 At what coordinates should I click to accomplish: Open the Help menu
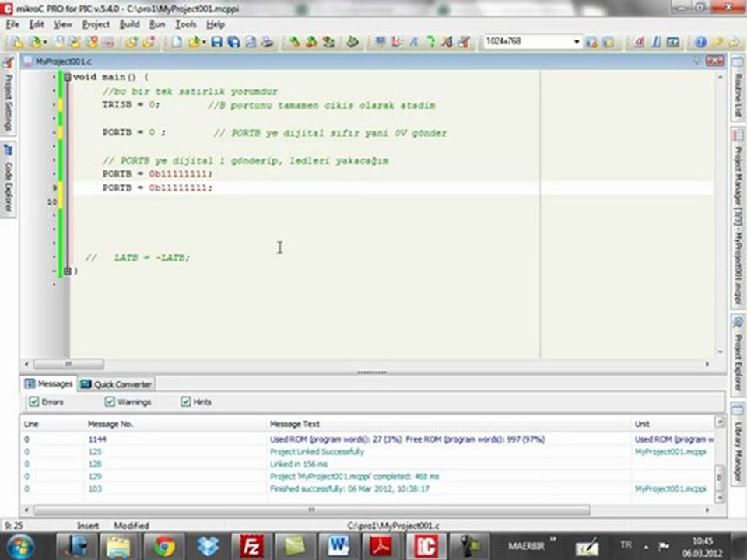[x=216, y=24]
